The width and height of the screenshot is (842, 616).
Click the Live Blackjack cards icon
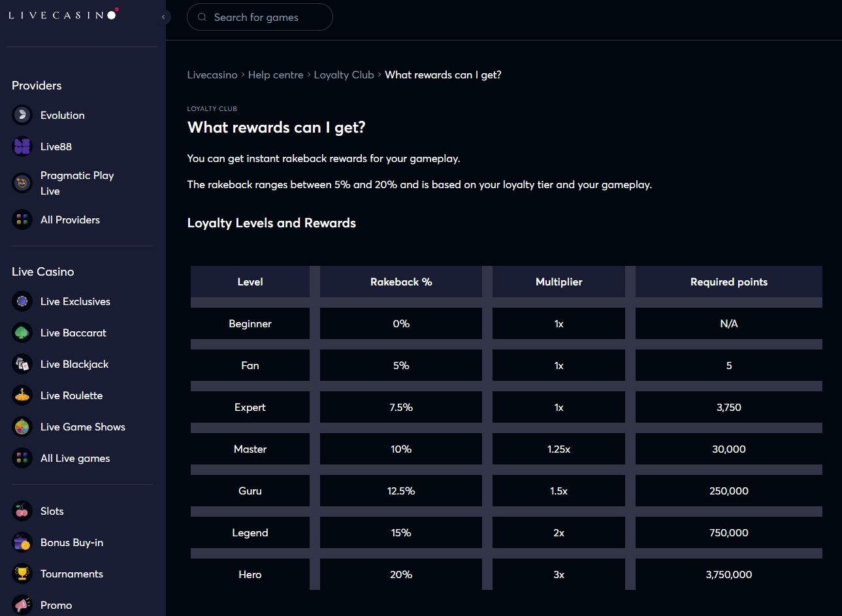(22, 365)
